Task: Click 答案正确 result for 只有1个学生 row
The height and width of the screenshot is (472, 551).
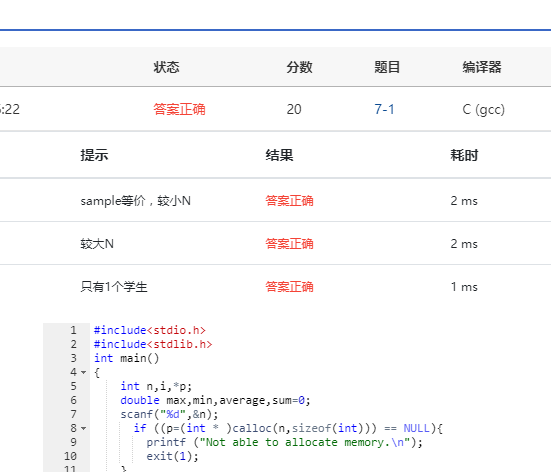Action: pyautogui.click(x=289, y=287)
